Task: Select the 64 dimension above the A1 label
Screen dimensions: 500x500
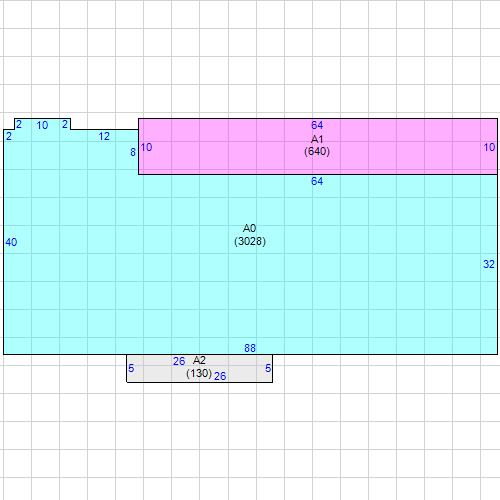Action: point(317,125)
